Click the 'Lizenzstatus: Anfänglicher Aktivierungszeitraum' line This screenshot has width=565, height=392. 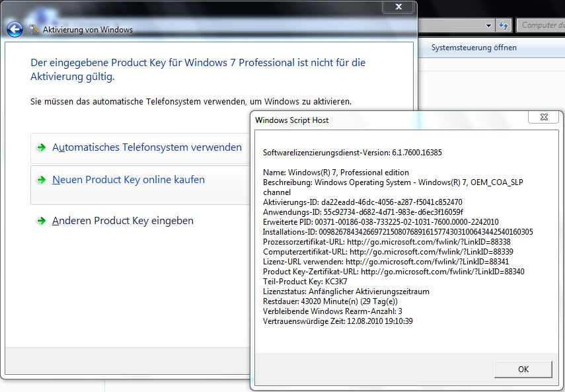(346, 291)
